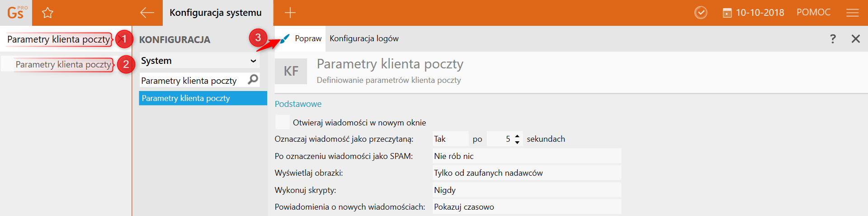
Task: Open the hamburger menu icon
Action: [852, 13]
